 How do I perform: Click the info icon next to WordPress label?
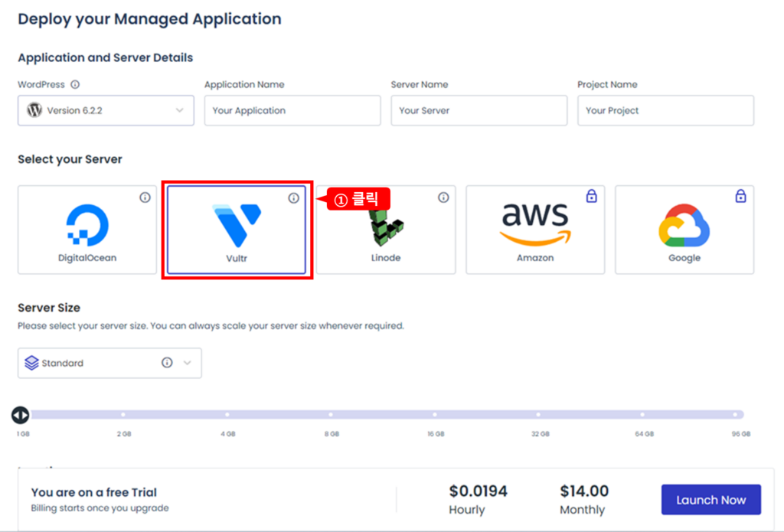click(75, 85)
